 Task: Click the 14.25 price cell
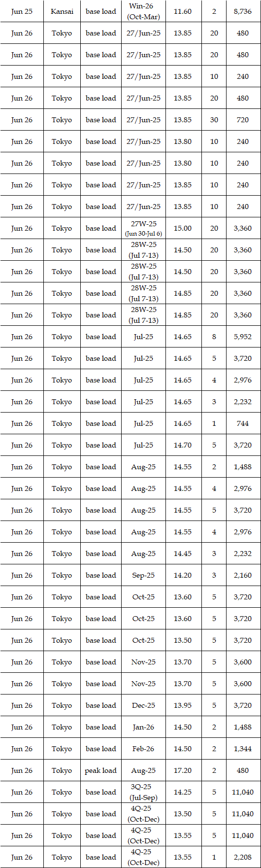tap(183, 792)
